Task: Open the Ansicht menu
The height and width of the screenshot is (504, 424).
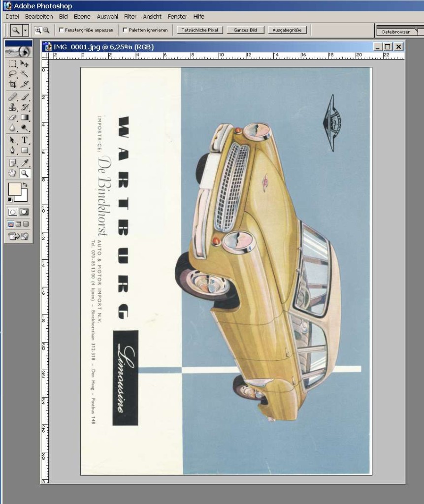Action: 152,16
